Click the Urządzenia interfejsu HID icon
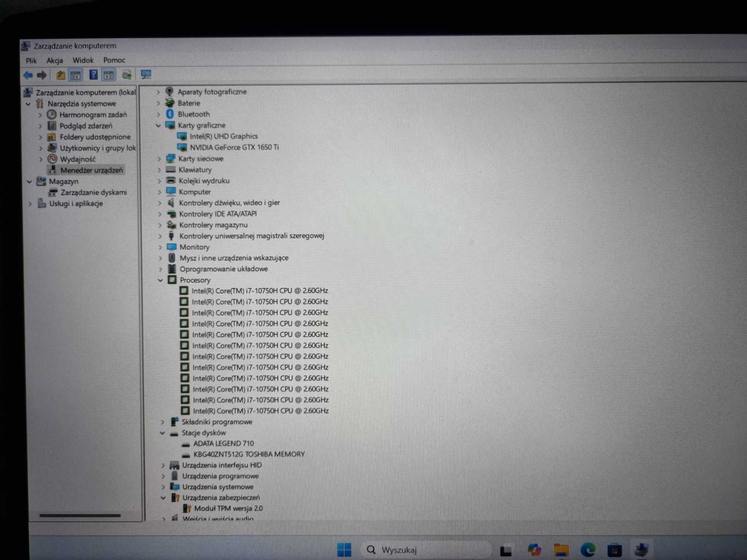The height and width of the screenshot is (560, 747). click(174, 465)
